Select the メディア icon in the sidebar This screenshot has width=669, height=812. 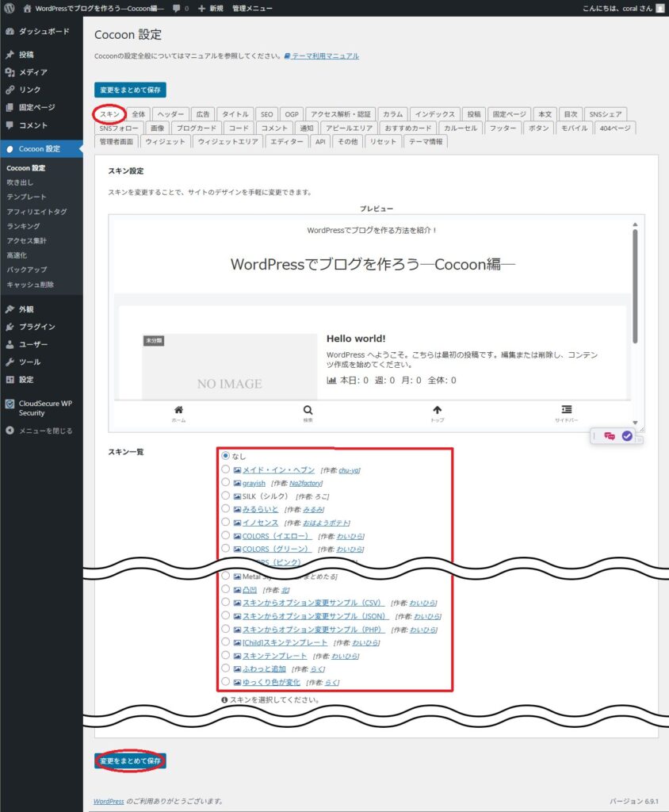point(10,72)
